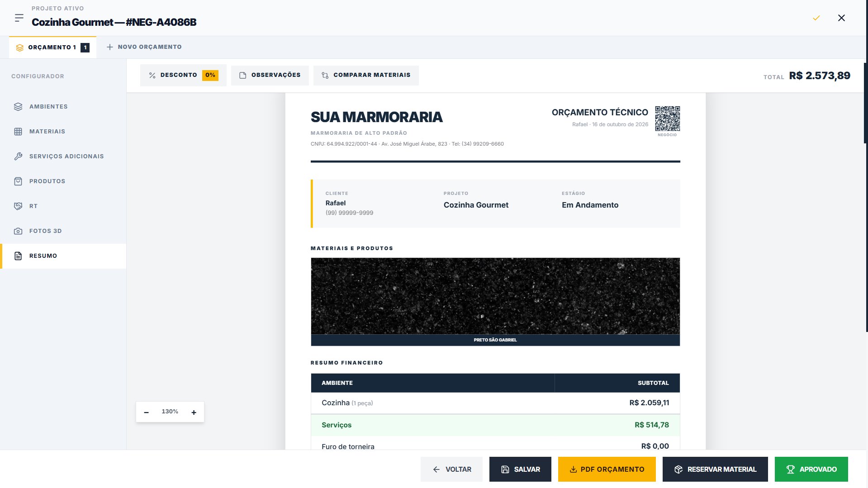Download the PDF Orçamento
Screen dimensions: 868x488
coord(607,469)
